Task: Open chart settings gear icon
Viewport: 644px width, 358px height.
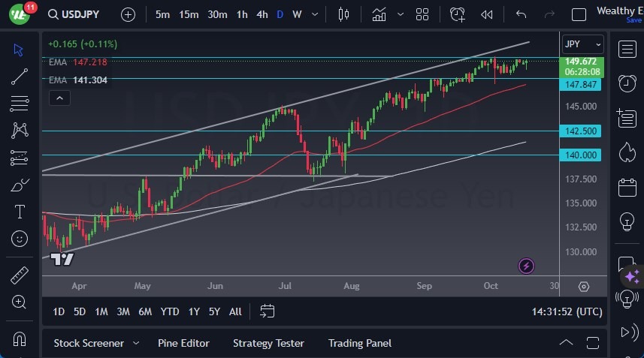Action: pyautogui.click(x=584, y=286)
